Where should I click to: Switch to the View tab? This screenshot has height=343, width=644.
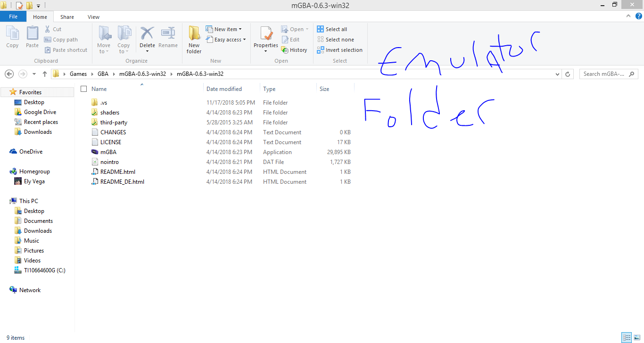tap(93, 17)
